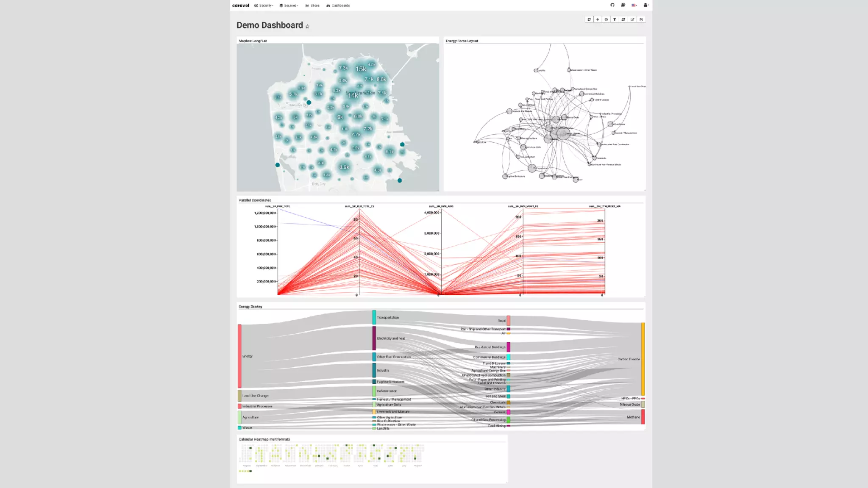Click the save dashboard icon
The image size is (868, 488).
[x=641, y=19]
